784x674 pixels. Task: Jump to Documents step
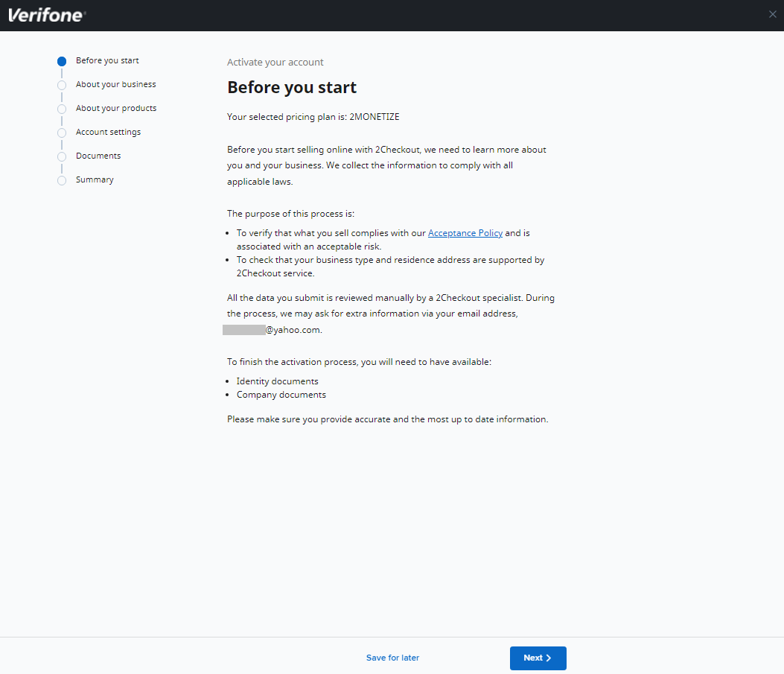point(98,156)
